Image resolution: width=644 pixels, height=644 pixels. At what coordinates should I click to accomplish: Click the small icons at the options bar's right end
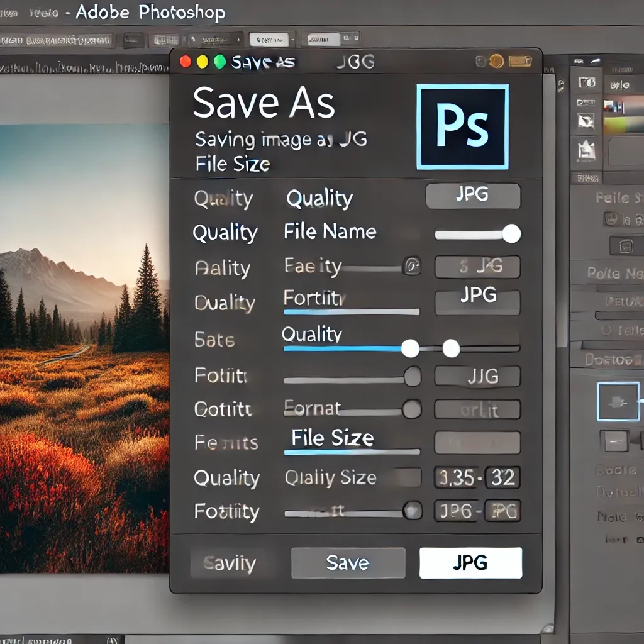pos(350,38)
